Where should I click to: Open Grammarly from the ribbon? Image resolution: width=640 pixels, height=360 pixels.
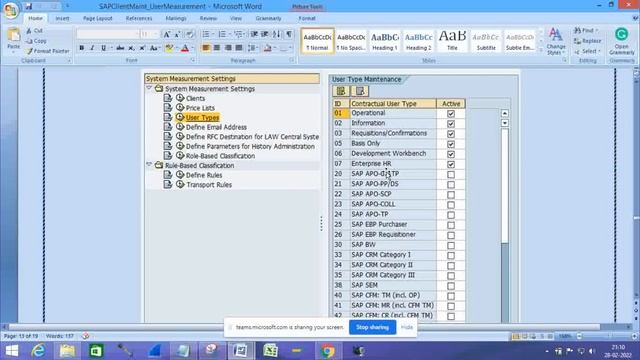[622, 41]
